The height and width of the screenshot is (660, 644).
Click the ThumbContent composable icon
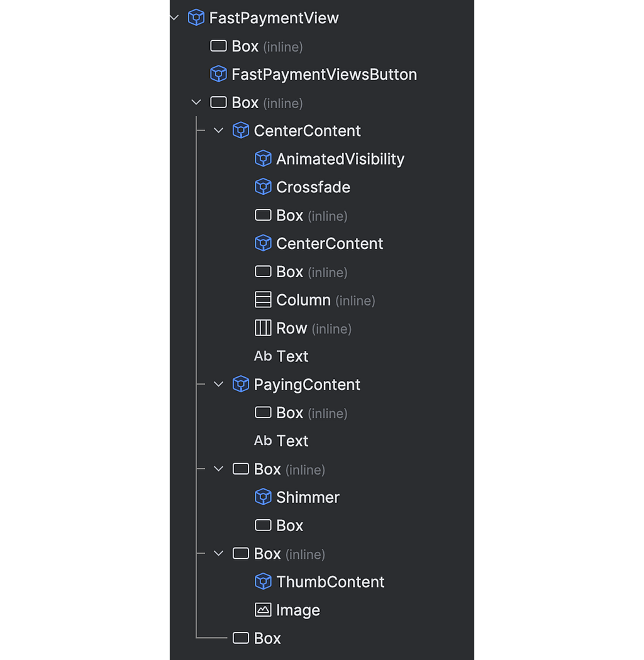[x=263, y=581]
